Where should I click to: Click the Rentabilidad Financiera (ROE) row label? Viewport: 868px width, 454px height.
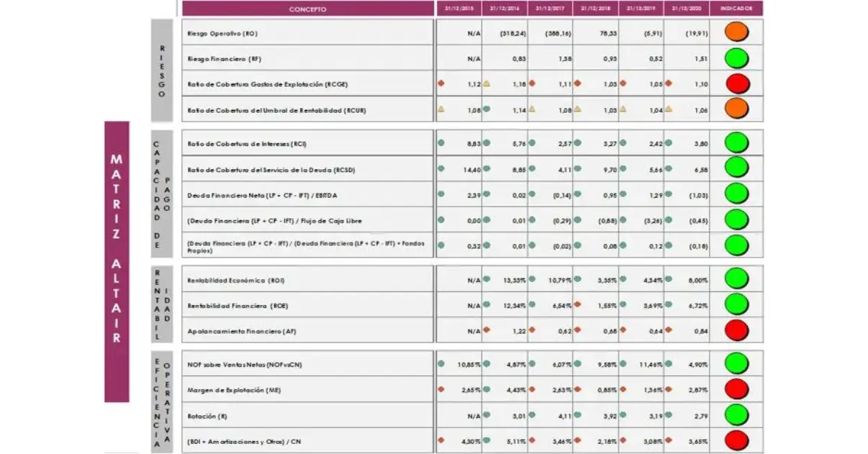[x=238, y=306]
